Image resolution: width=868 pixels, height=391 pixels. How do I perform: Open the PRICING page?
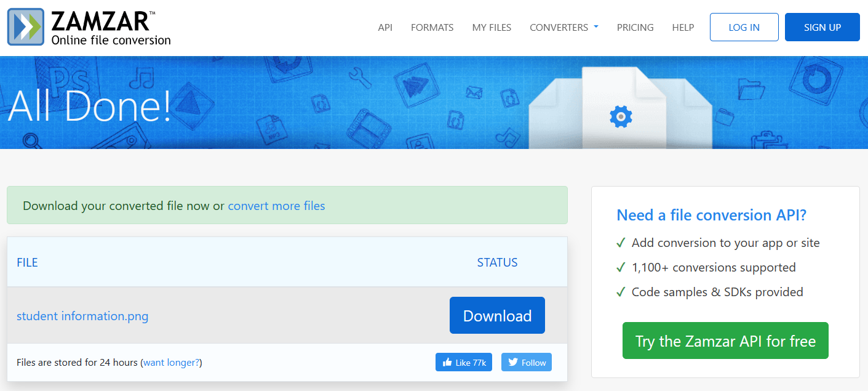coord(635,27)
